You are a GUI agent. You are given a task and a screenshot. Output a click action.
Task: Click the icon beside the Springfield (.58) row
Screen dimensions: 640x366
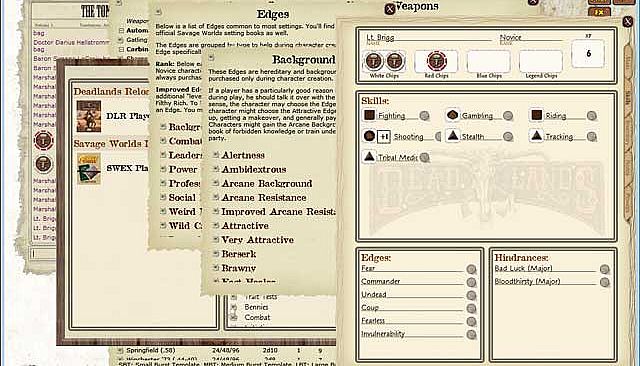point(120,350)
